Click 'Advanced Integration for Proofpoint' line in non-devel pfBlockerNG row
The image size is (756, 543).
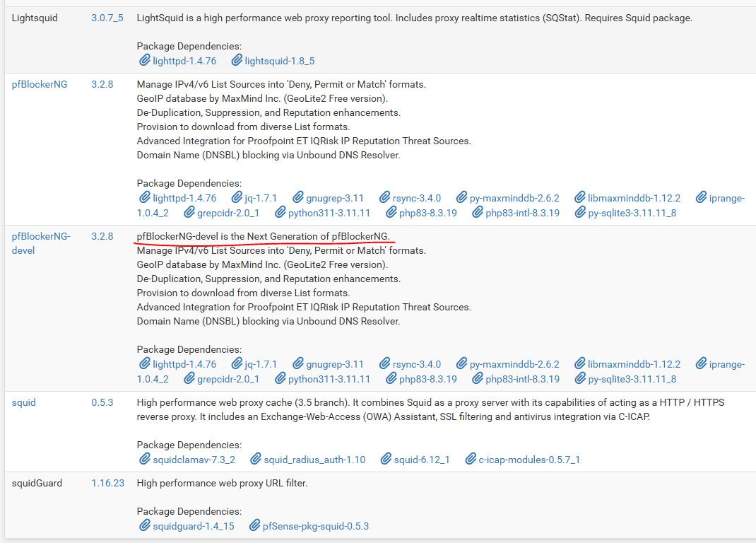(304, 141)
